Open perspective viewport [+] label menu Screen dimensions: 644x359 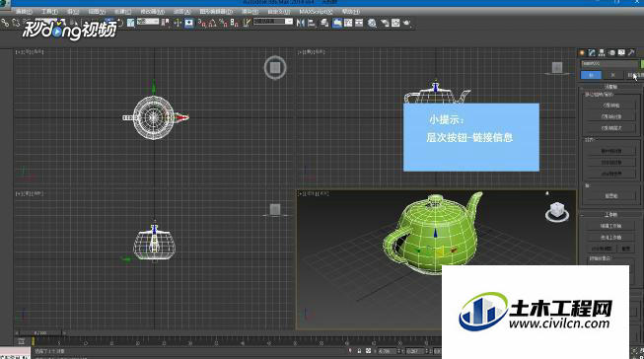pos(300,193)
